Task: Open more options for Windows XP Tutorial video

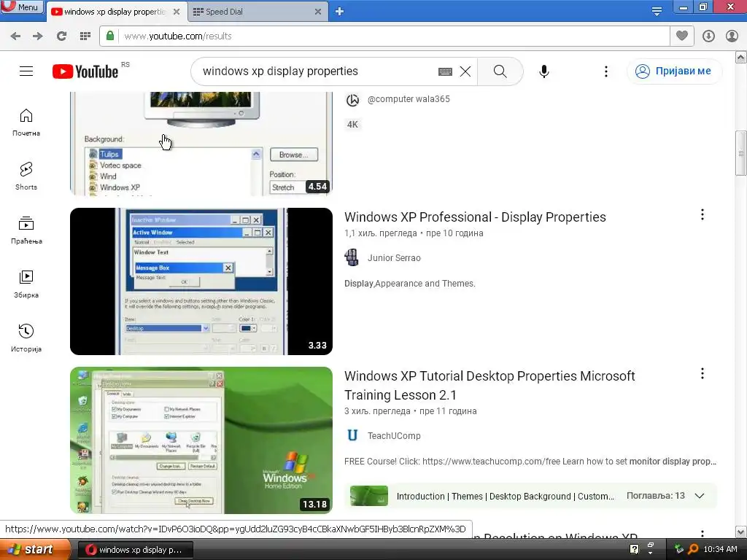Action: click(x=703, y=374)
